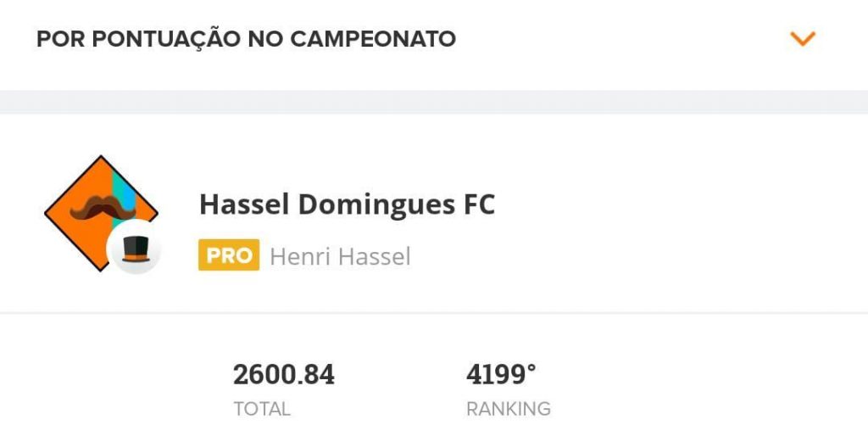868x442 pixels.
Task: Select the RANKING label
Action: (508, 409)
